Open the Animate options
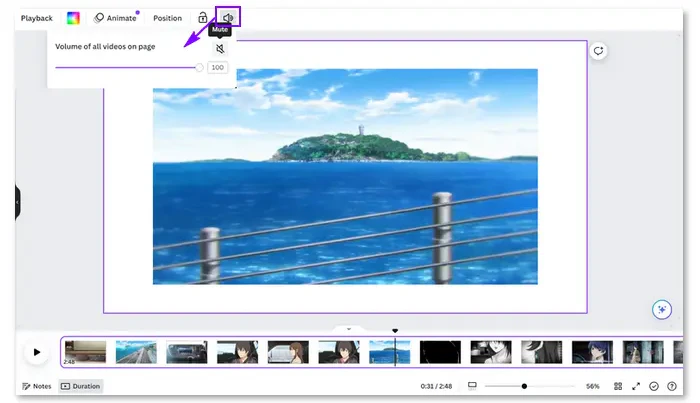The width and height of the screenshot is (700, 403). pyautogui.click(x=116, y=18)
